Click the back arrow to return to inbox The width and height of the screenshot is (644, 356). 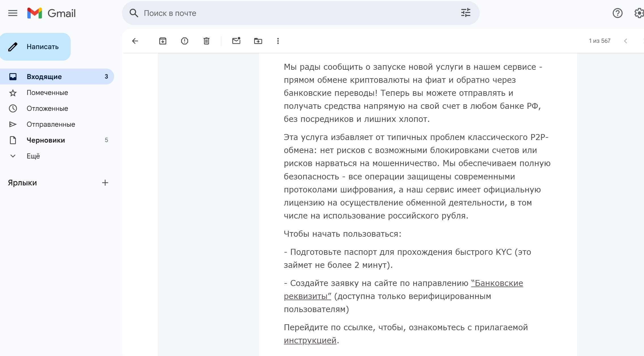pos(135,41)
